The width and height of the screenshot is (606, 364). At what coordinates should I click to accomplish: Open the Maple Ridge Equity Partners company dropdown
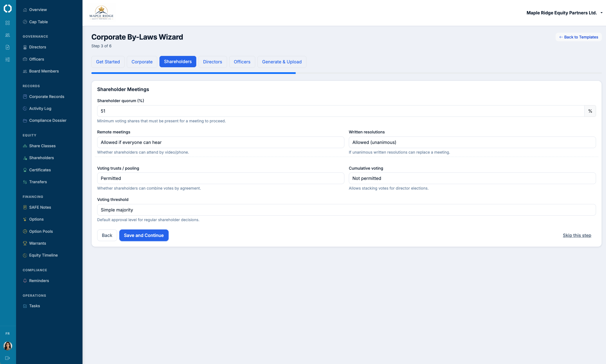click(x=564, y=13)
